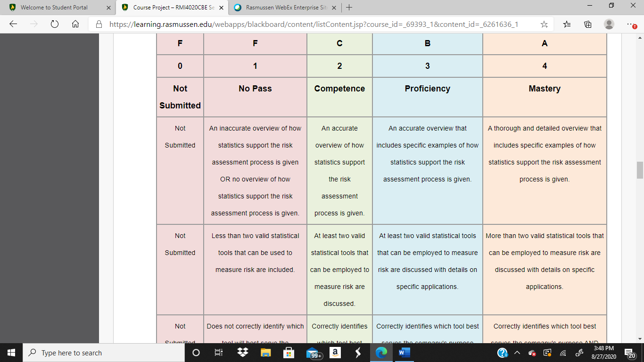
Task: Close the Rasmussen WebEx tab
Action: click(x=334, y=8)
